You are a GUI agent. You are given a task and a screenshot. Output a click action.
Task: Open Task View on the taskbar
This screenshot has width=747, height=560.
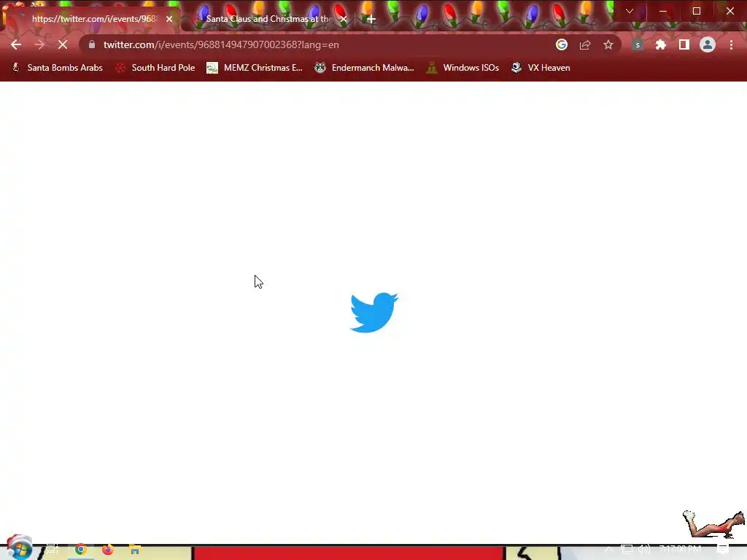pos(53,549)
